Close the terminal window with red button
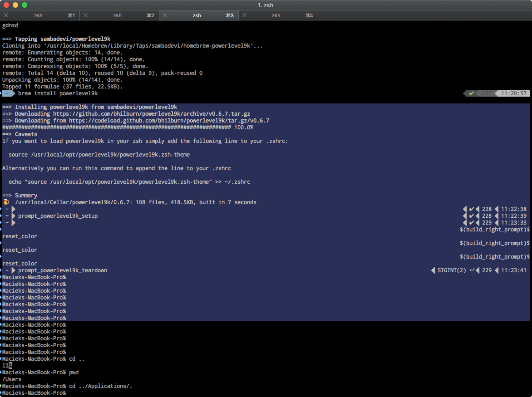The height and width of the screenshot is (397, 532). (6, 5)
